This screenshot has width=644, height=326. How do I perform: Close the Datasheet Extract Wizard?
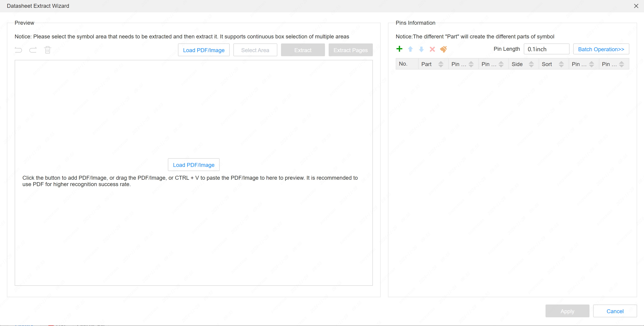[x=636, y=6]
